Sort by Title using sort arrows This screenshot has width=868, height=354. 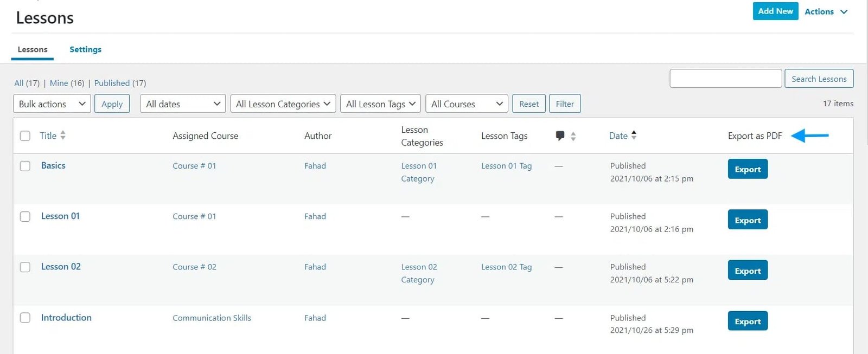tap(63, 136)
